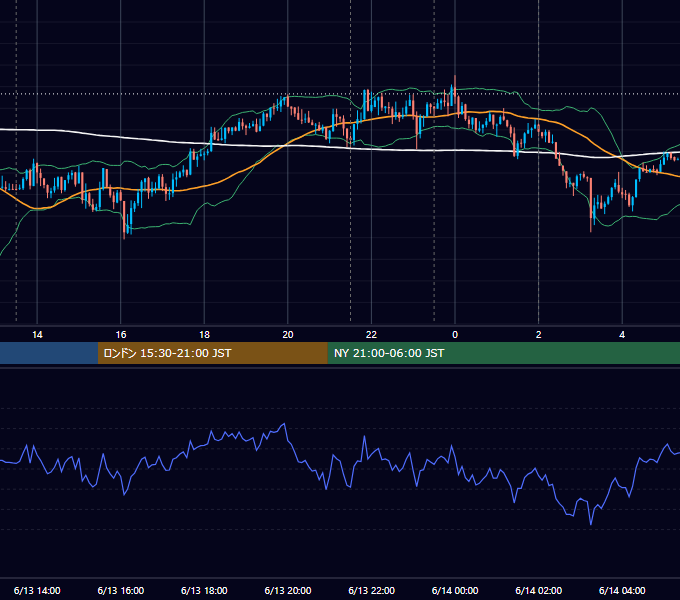Image resolution: width=680 pixels, height=600 pixels.
Task: Click the 6/14 02:00 date label
Action: 539,590
